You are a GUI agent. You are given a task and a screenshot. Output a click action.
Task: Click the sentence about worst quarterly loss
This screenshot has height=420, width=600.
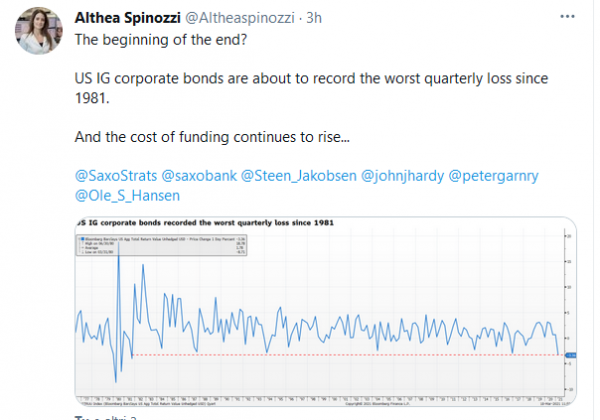311,88
